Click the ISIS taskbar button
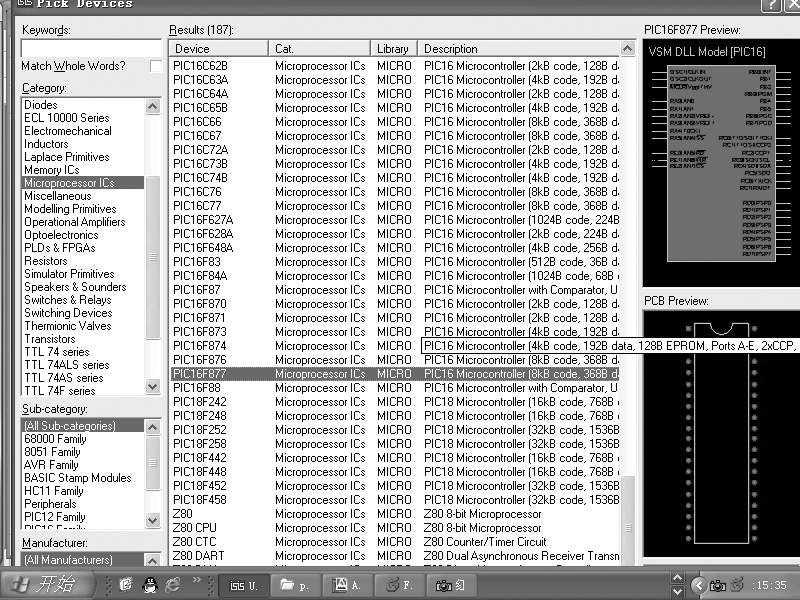Image resolution: width=800 pixels, height=600 pixels. pos(245,585)
